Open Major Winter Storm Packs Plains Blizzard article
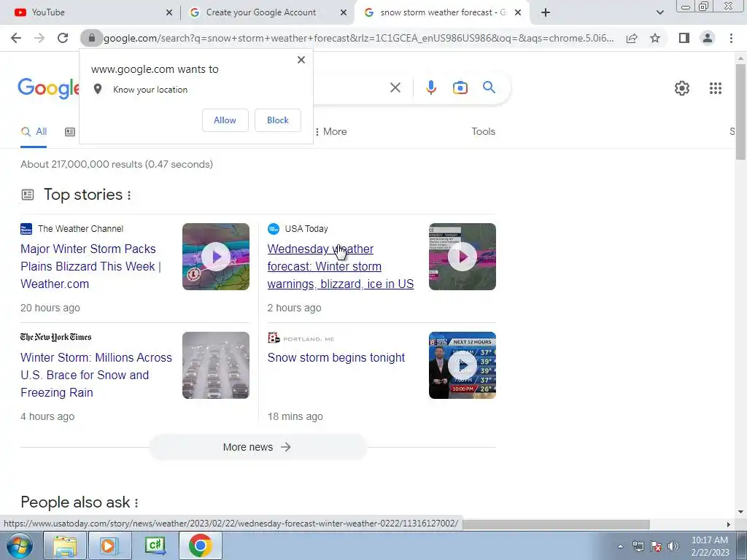The width and height of the screenshot is (747, 560). (x=90, y=266)
